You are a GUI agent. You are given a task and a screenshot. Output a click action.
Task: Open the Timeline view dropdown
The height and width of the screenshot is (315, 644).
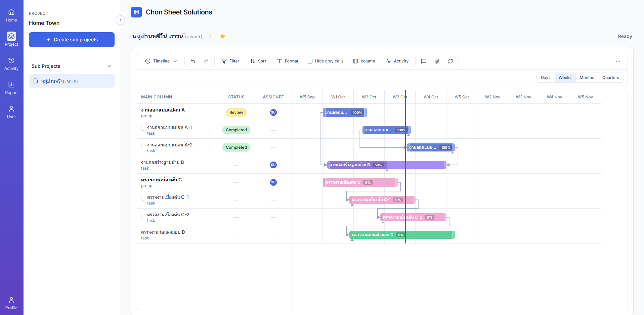coord(161,61)
